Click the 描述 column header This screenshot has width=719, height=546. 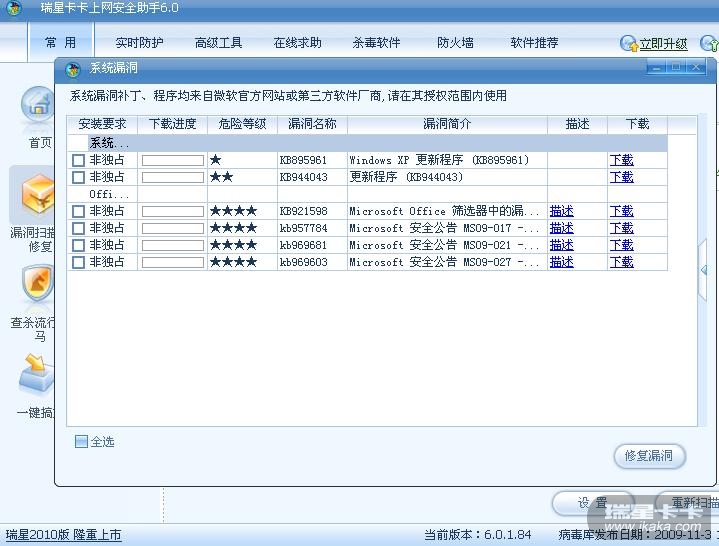click(577, 124)
